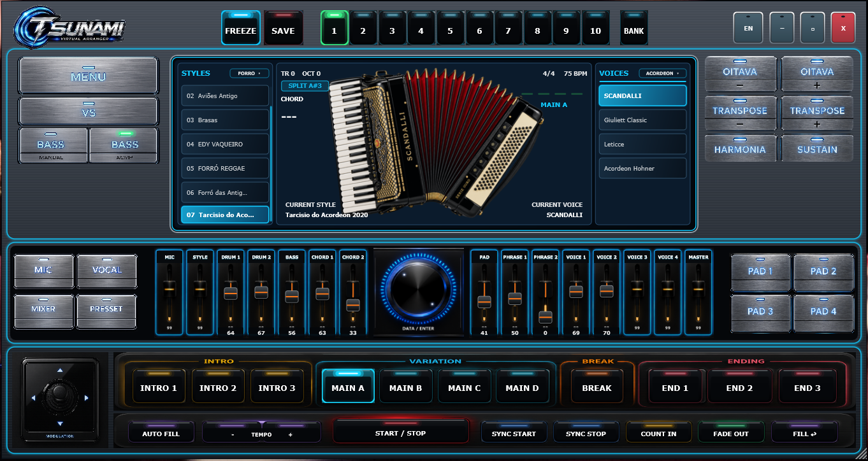
Task: Trigger PAD 3
Action: [760, 313]
